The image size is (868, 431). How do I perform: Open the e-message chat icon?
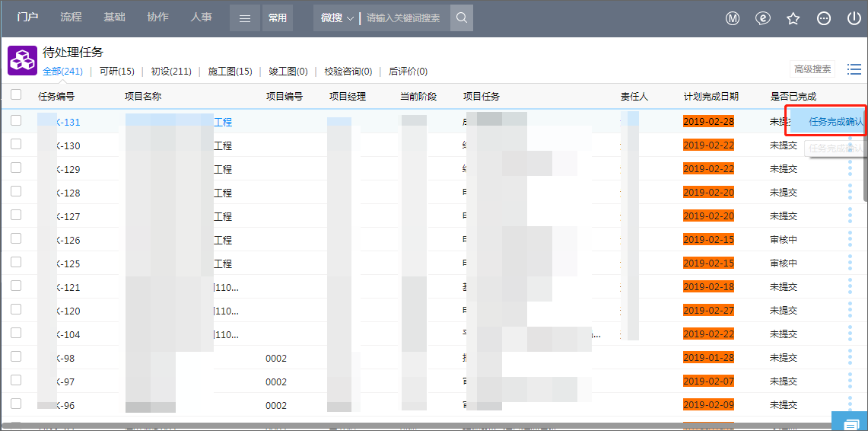[763, 18]
